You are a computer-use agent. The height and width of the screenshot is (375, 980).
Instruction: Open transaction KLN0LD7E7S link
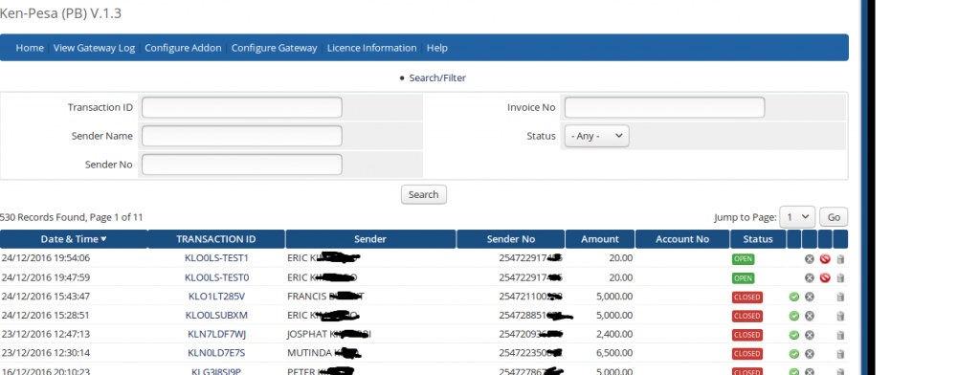coord(216,353)
